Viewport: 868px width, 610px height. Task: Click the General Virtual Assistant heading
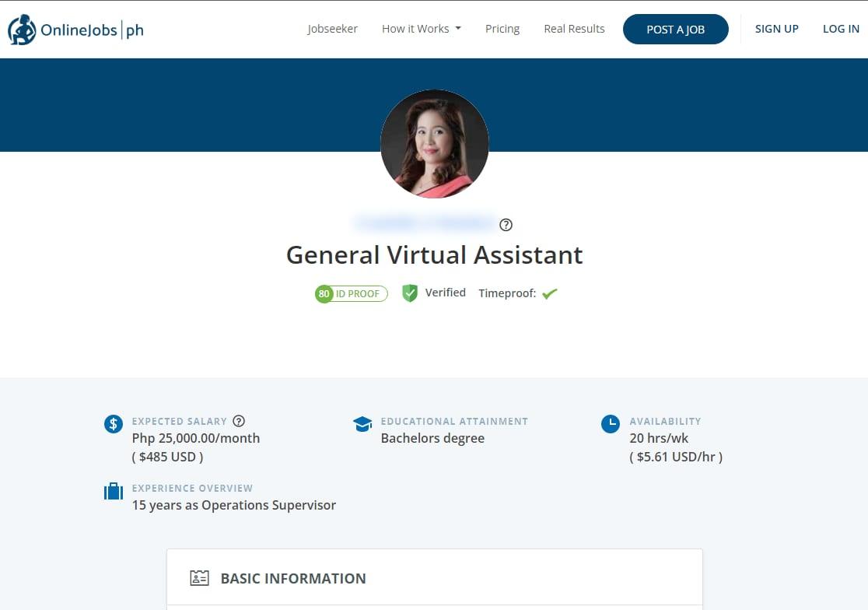click(434, 255)
